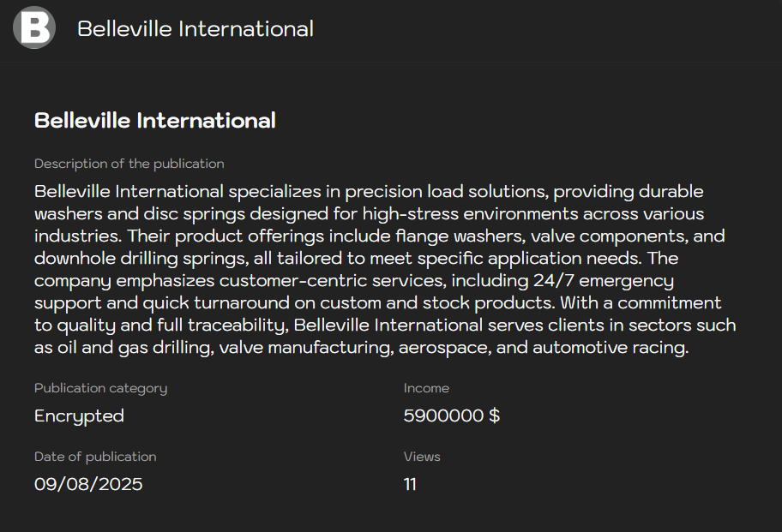Click the views count '11'

click(410, 484)
